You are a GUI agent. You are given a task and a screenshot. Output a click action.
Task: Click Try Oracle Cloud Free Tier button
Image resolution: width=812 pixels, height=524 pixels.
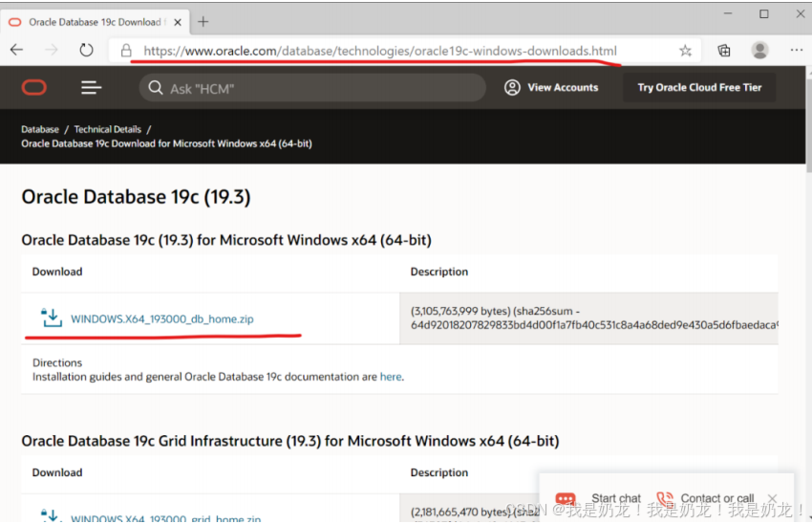point(699,88)
